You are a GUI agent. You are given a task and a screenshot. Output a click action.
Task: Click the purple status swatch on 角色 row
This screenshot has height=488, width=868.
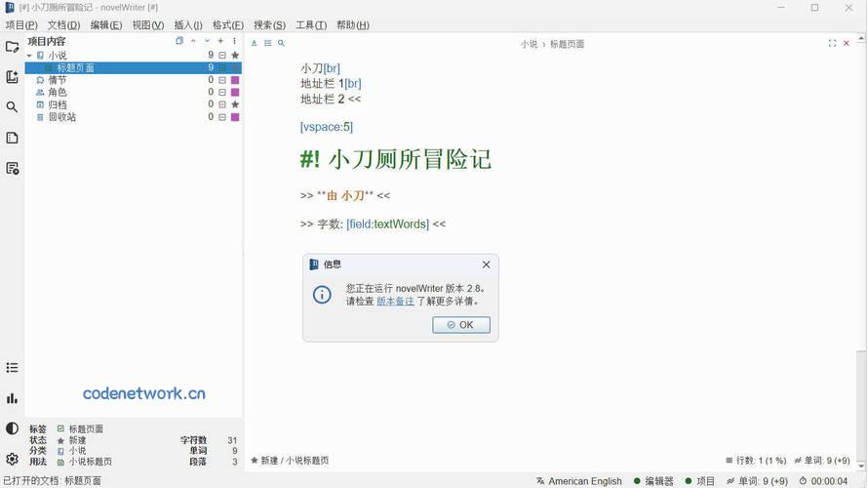coord(235,92)
